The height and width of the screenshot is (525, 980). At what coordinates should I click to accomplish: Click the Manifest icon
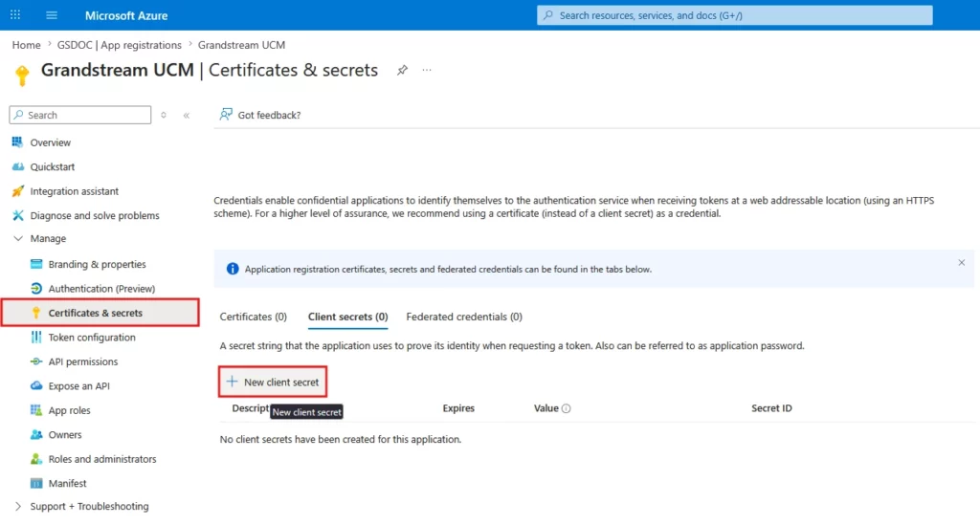click(36, 483)
